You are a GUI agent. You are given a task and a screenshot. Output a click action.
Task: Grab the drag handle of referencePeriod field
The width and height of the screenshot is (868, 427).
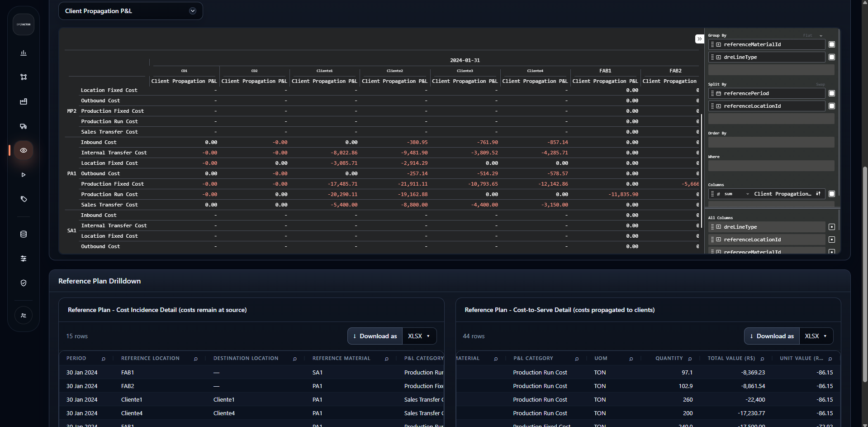(712, 93)
